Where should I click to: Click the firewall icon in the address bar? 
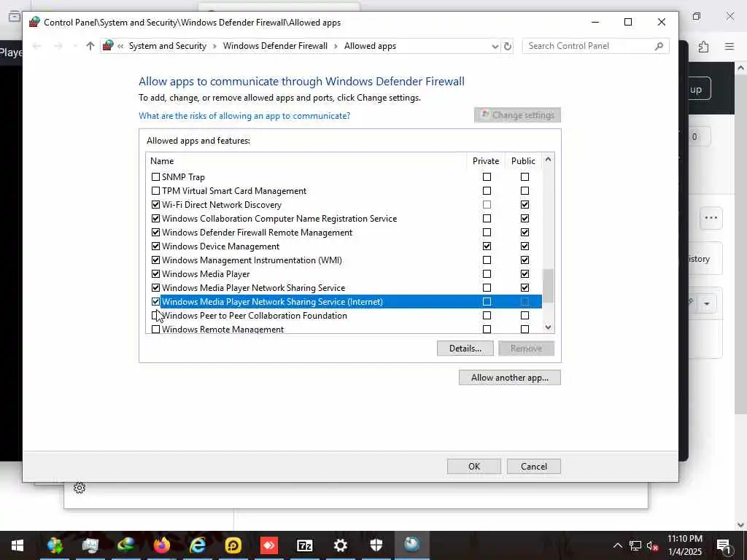[108, 46]
